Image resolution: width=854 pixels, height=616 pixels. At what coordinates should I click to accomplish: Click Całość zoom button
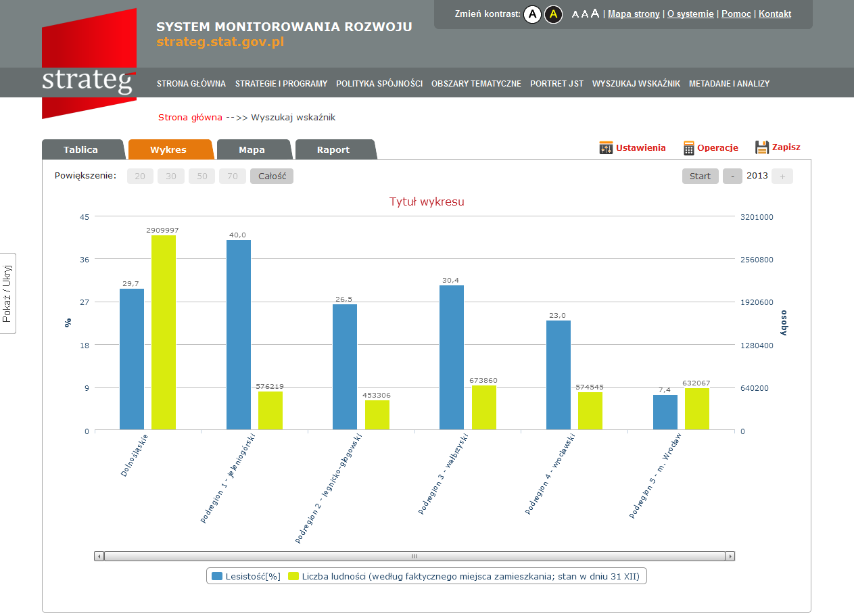[272, 176]
